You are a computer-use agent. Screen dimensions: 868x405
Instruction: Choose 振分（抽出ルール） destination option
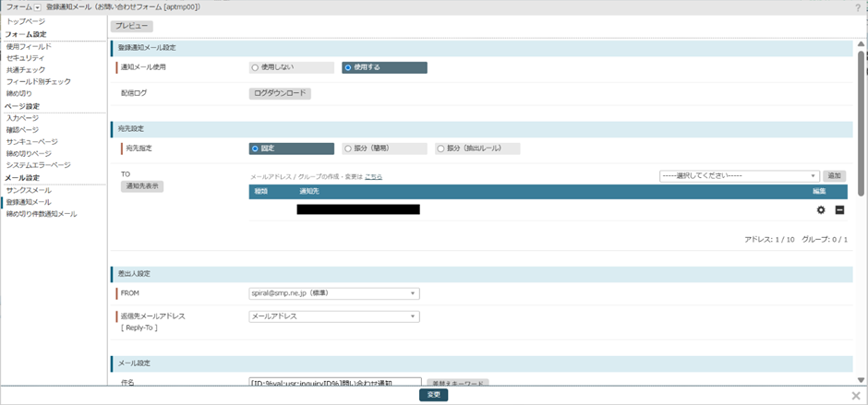click(477, 149)
